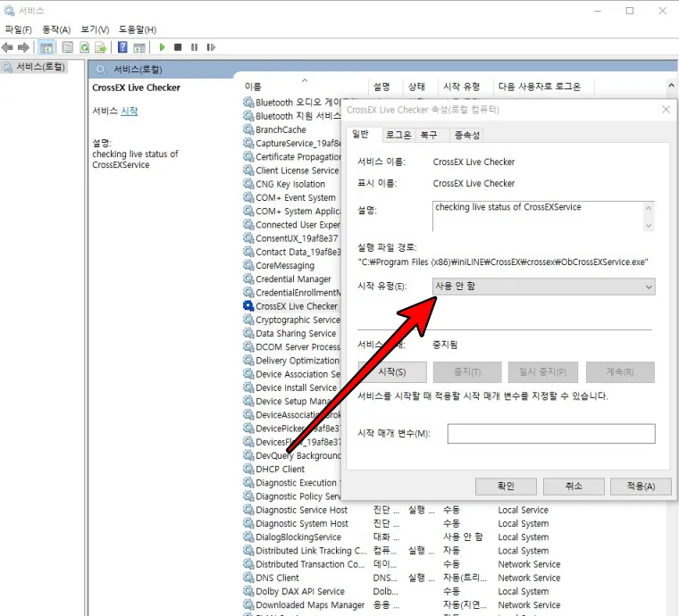Click the Export list toolbar icon
This screenshot has width=679, height=616.
click(100, 47)
